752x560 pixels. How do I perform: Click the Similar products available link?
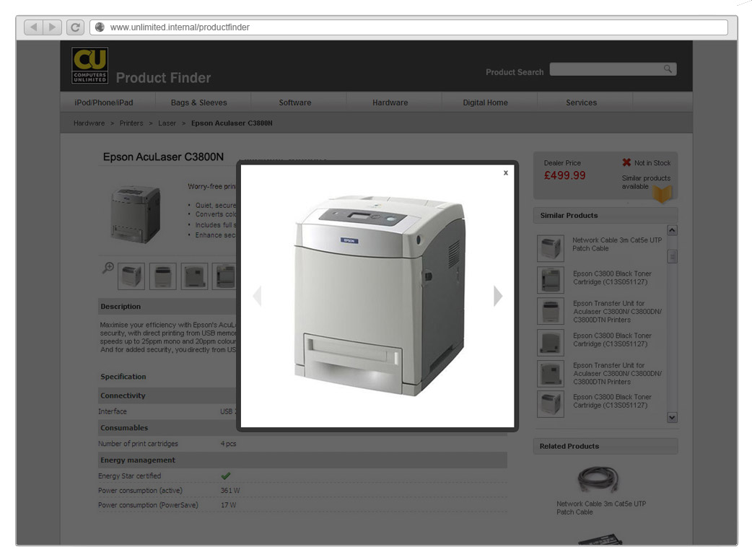[x=646, y=182]
